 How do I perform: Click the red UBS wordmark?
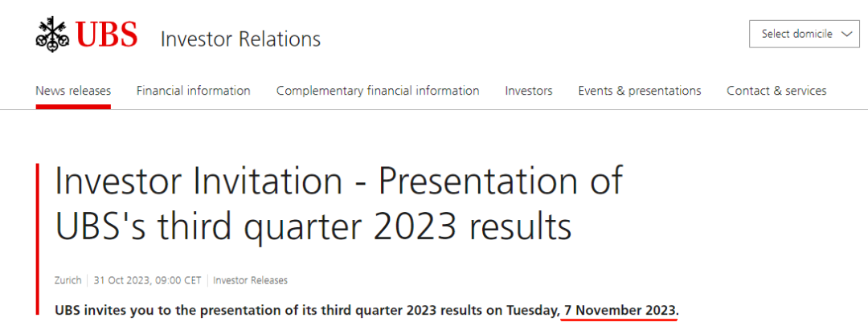[106, 35]
